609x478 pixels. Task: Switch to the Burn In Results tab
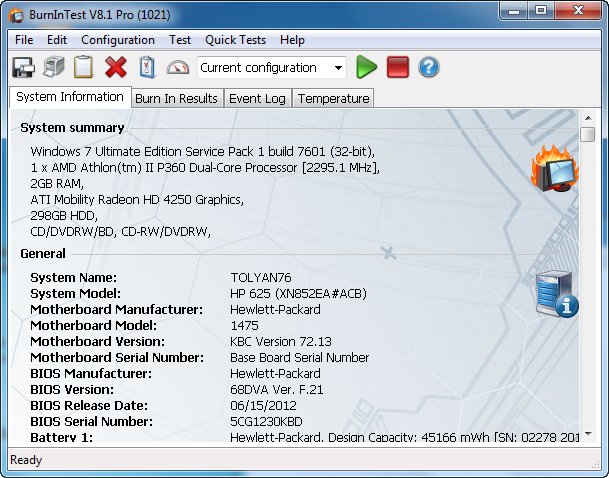176,98
